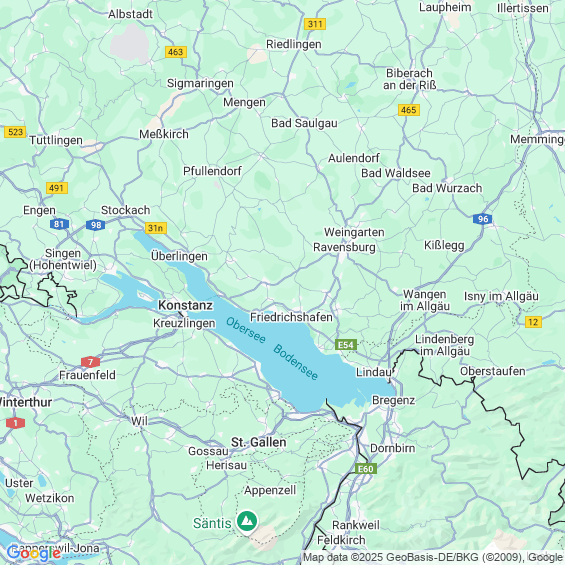Screen dimensions: 565x565
Task: Open the Google logo link
Action: [34, 553]
